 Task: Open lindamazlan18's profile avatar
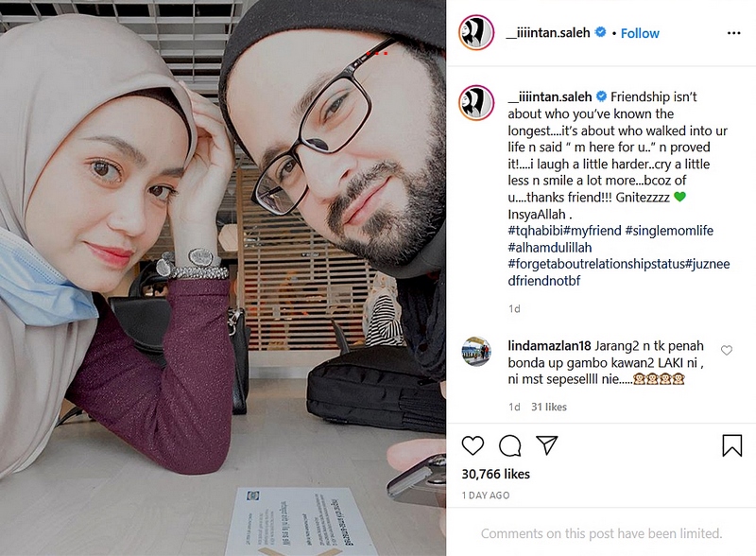[476, 352]
